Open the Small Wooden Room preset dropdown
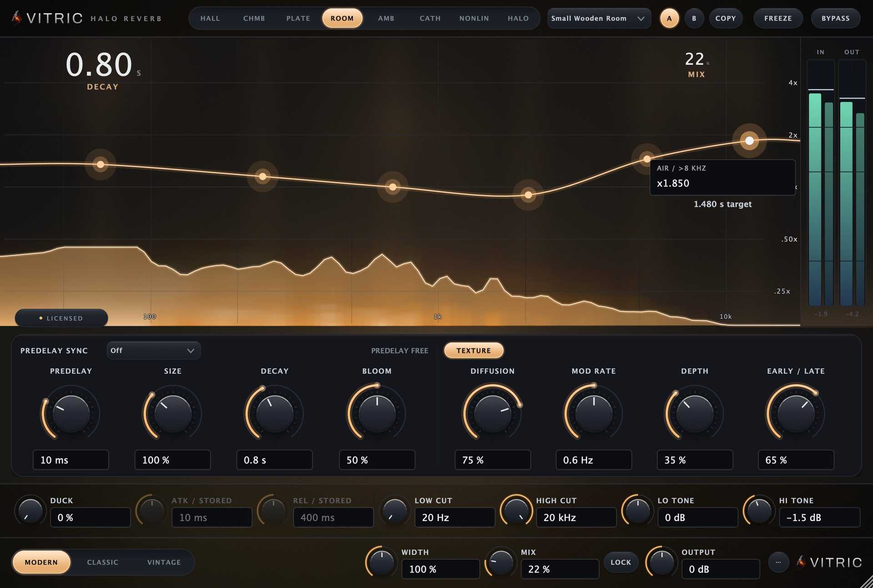Screen dimensions: 873x588 click(599, 18)
